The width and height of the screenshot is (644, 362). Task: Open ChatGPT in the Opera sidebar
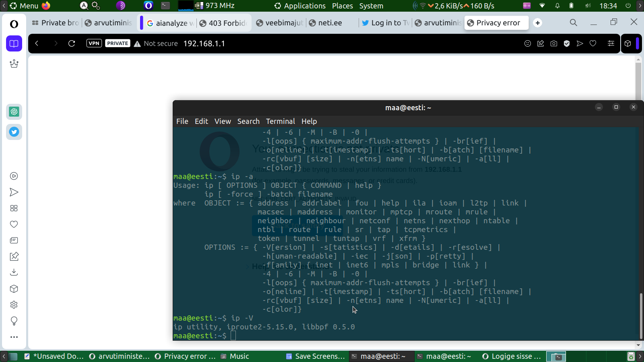14,112
